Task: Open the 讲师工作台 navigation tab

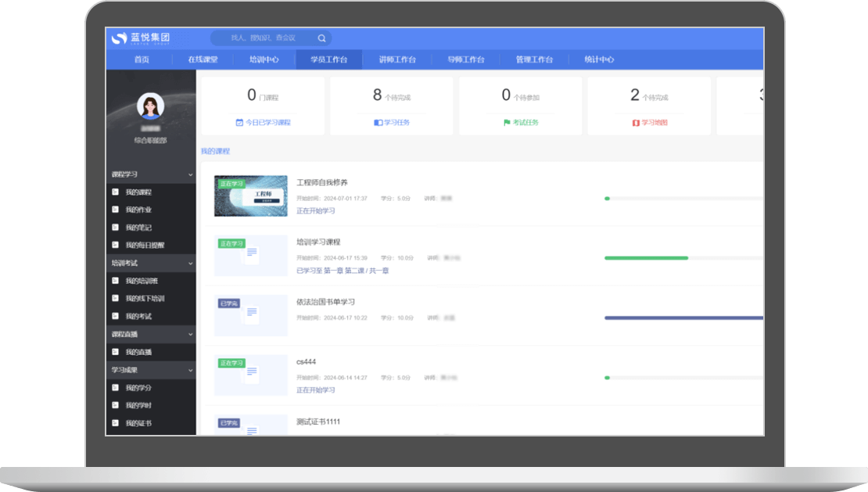Action: click(397, 59)
